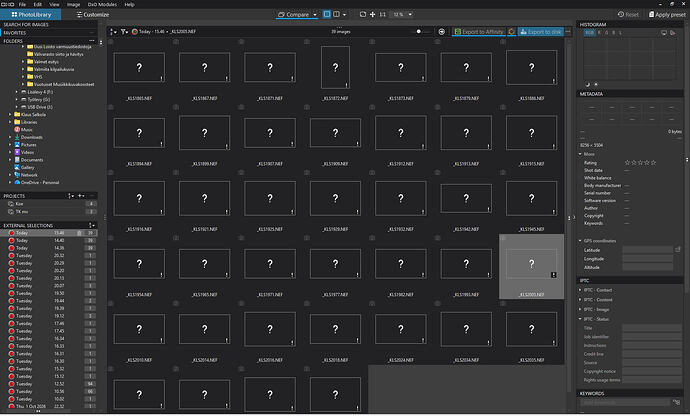Select the R histogram channel
Viewport: 690px width, 416px height.
[x=599, y=33]
